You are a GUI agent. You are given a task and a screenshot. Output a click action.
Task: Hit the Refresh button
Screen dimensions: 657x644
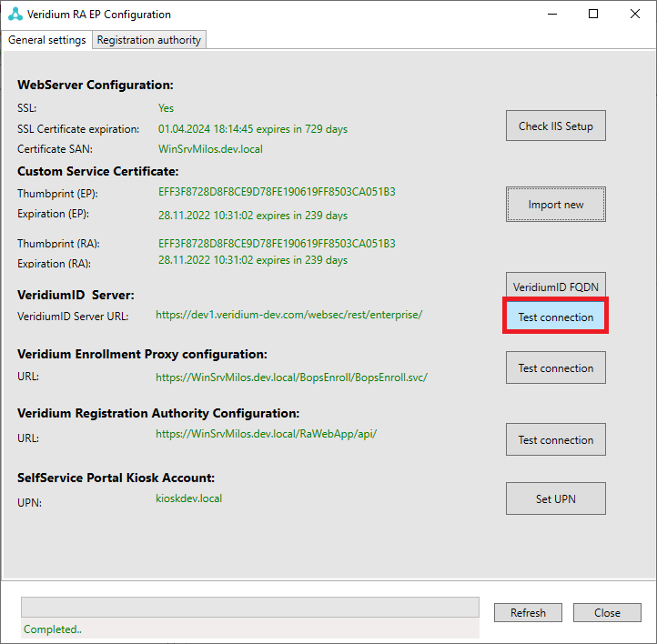tap(528, 613)
